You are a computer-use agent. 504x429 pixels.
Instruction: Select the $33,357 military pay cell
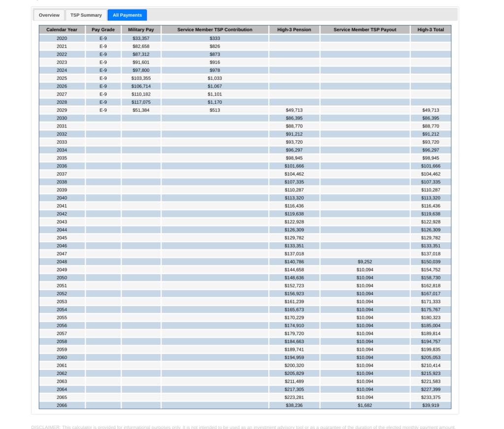point(141,38)
